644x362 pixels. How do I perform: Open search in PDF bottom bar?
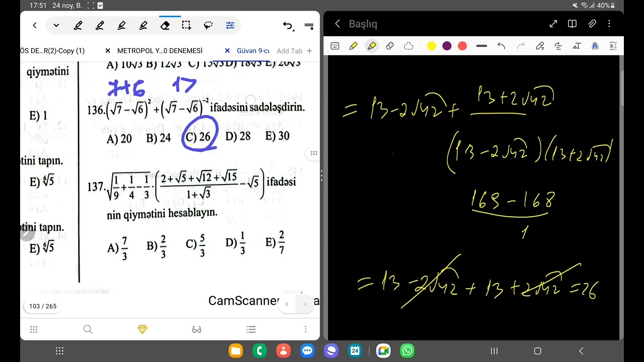pos(88,329)
